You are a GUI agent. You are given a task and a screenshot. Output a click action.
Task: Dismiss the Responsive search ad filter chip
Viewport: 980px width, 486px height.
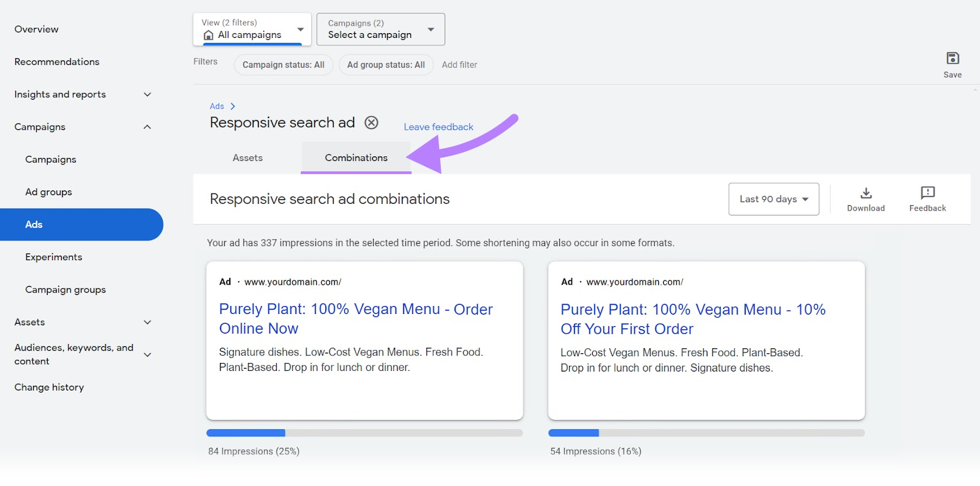[x=371, y=123]
